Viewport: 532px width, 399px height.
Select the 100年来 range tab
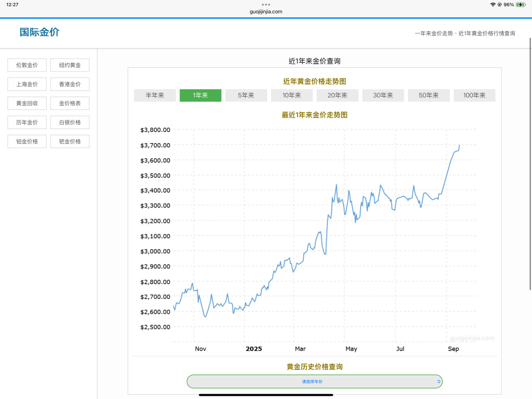(x=474, y=95)
